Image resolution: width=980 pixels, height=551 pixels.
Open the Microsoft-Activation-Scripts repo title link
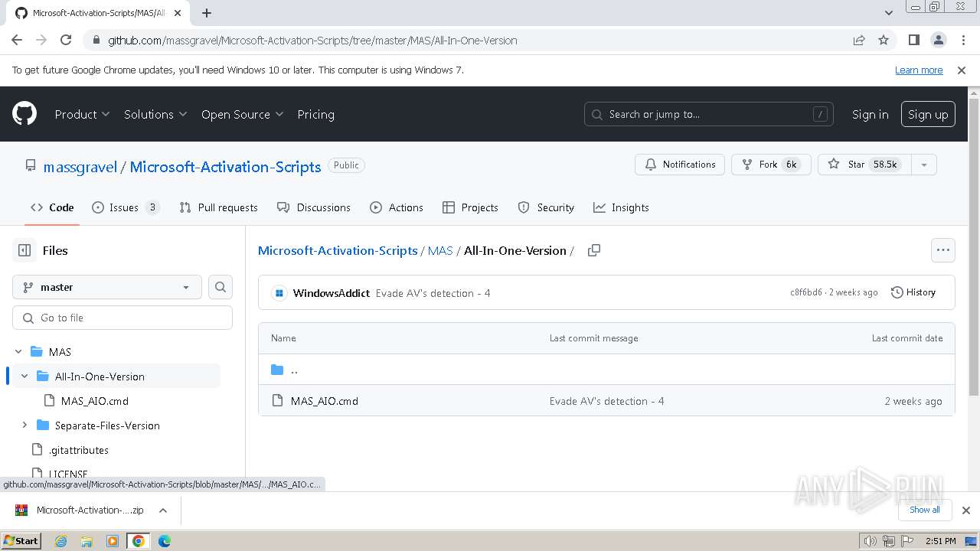coord(225,167)
